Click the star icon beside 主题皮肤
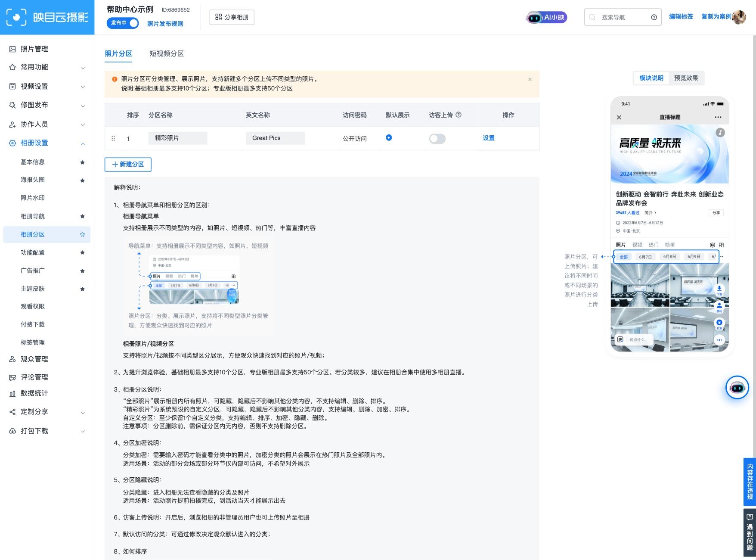 [82, 289]
